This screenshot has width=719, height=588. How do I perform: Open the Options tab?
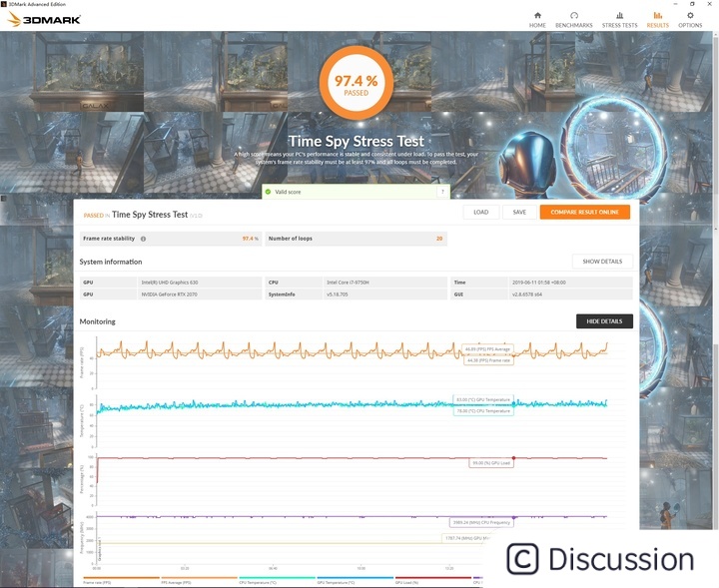point(690,20)
